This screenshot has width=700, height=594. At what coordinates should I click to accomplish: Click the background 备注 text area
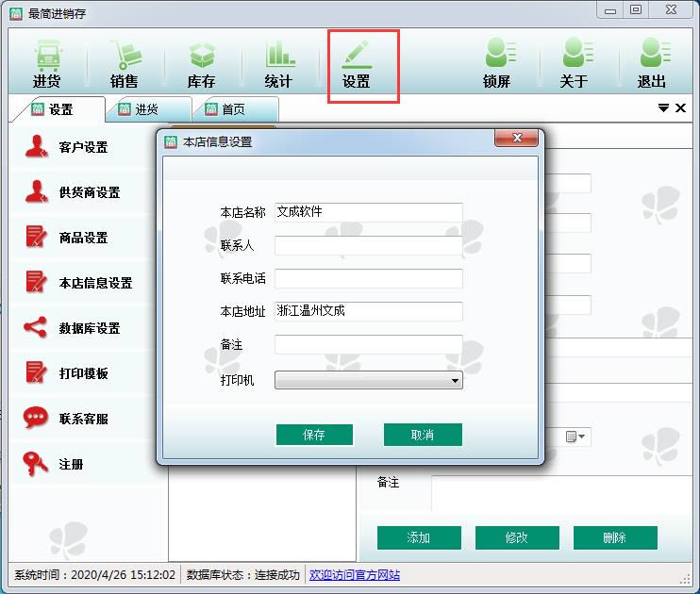click(x=561, y=493)
